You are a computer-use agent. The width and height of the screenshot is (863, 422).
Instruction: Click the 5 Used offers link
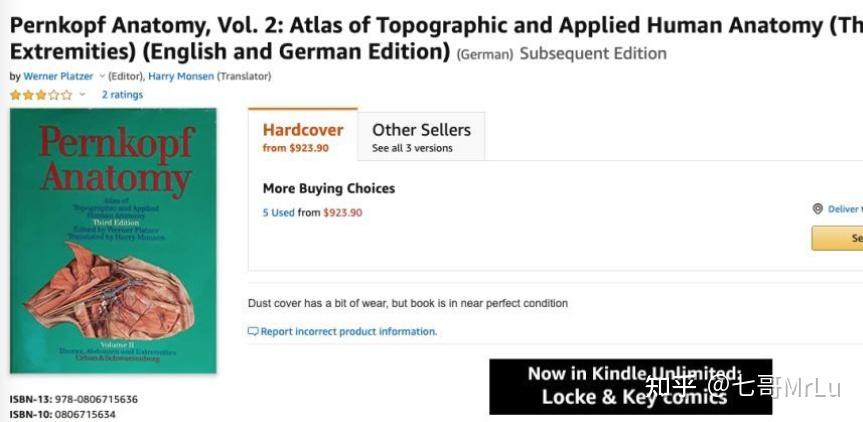pyautogui.click(x=278, y=213)
